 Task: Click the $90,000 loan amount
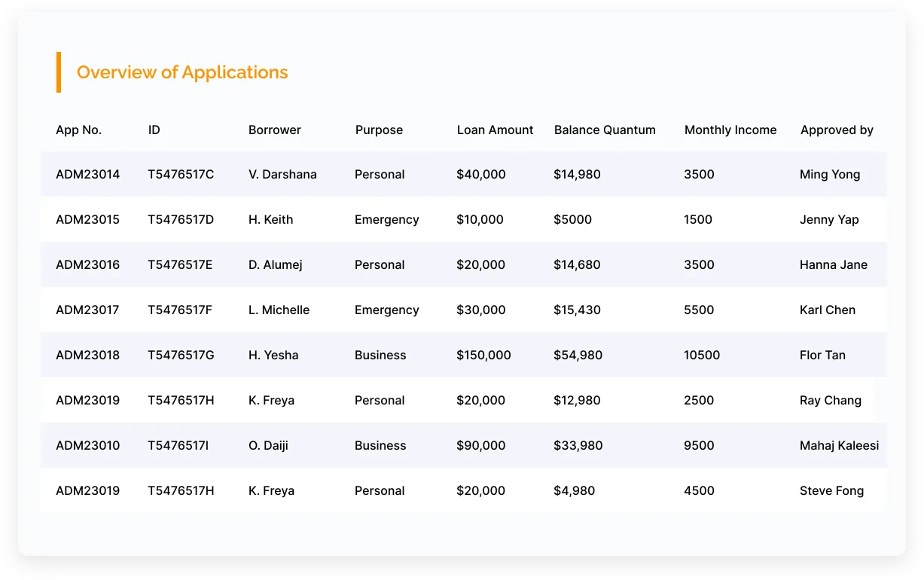tap(480, 445)
